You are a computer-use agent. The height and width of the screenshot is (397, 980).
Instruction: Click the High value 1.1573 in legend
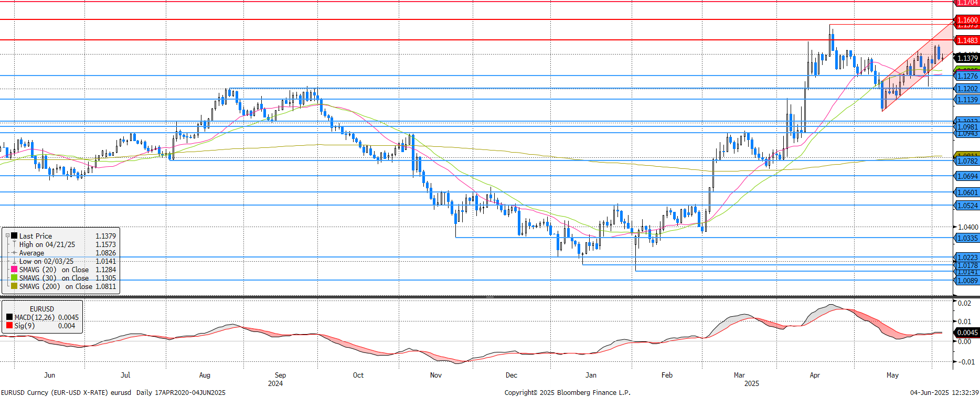coord(105,244)
